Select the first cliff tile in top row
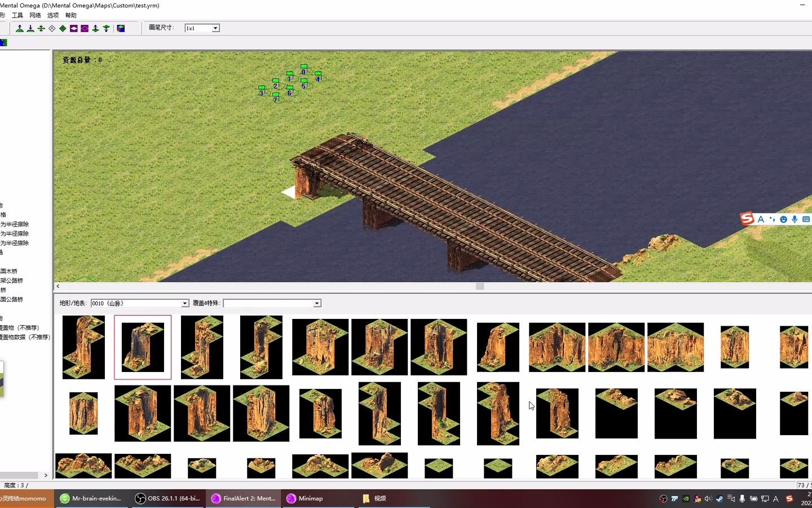The height and width of the screenshot is (508, 812). coord(83,347)
